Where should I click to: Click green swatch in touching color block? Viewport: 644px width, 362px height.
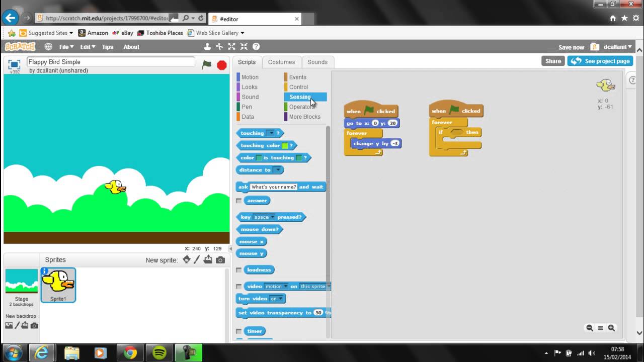click(x=285, y=146)
